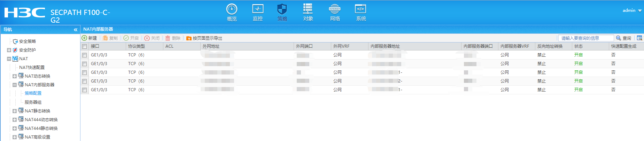Click the H3C logo
This screenshot has height=141, width=644.
[x=25, y=13]
